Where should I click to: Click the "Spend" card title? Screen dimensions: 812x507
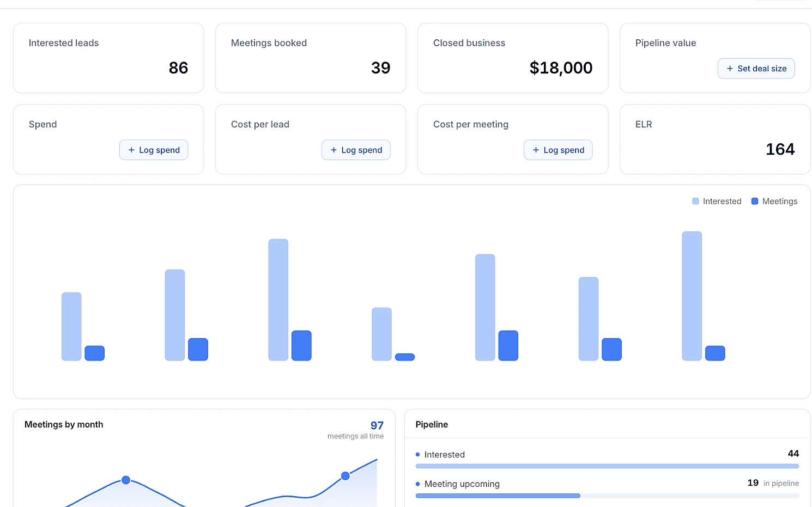point(43,125)
